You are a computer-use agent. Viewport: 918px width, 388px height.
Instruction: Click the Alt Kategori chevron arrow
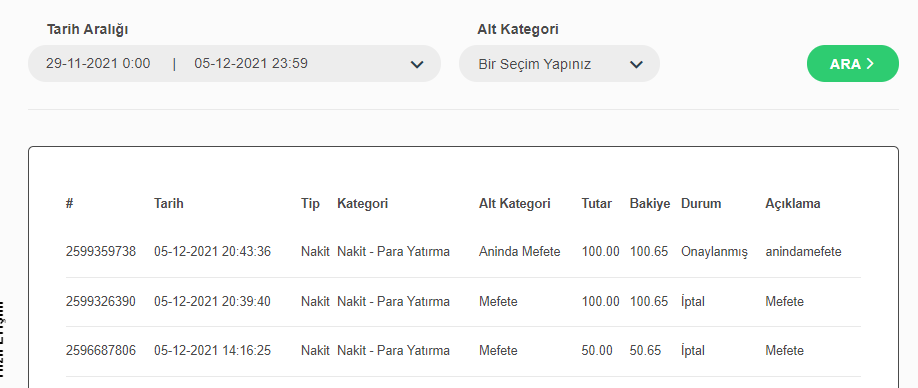[x=636, y=64]
